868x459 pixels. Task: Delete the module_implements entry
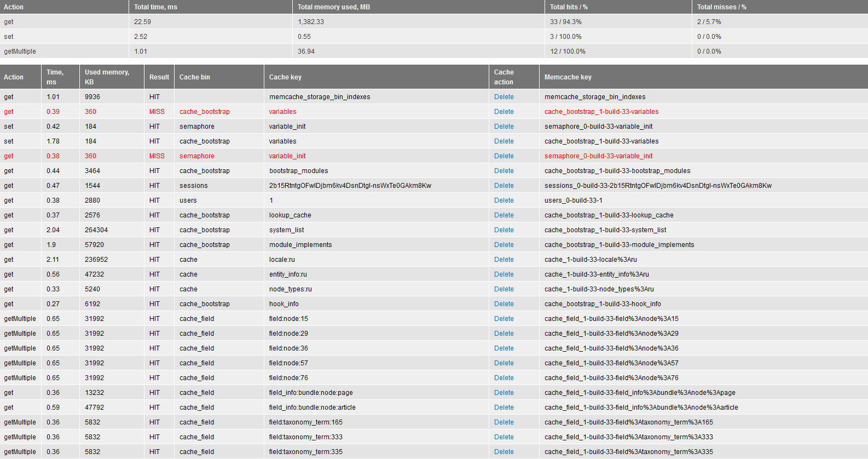[504, 245]
